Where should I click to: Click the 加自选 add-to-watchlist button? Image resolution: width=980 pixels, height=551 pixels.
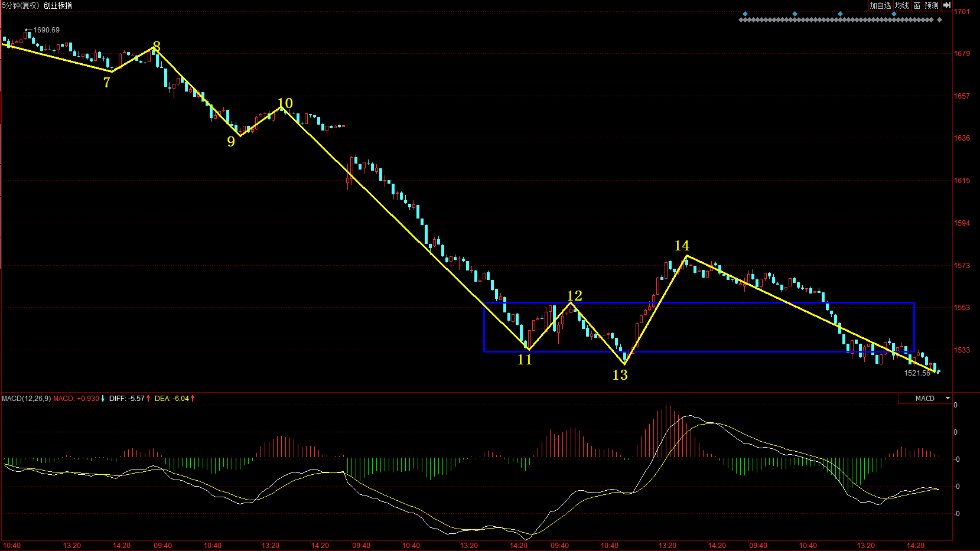click(880, 5)
